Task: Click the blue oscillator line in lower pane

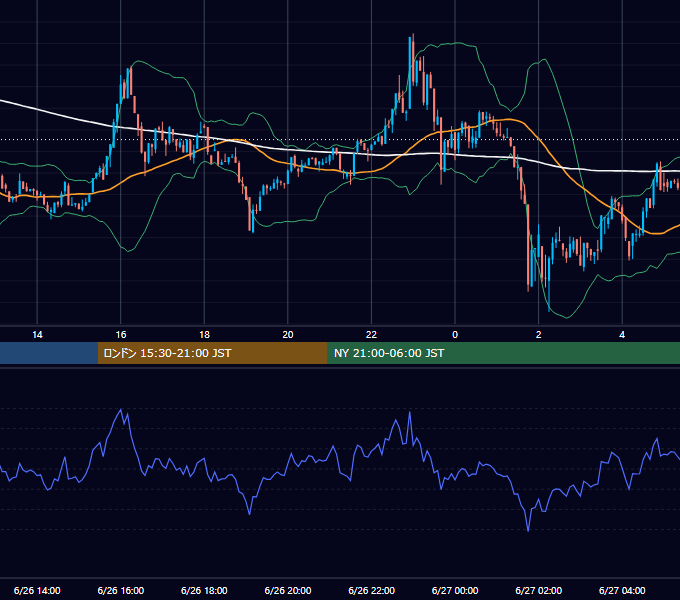Action: 340,470
